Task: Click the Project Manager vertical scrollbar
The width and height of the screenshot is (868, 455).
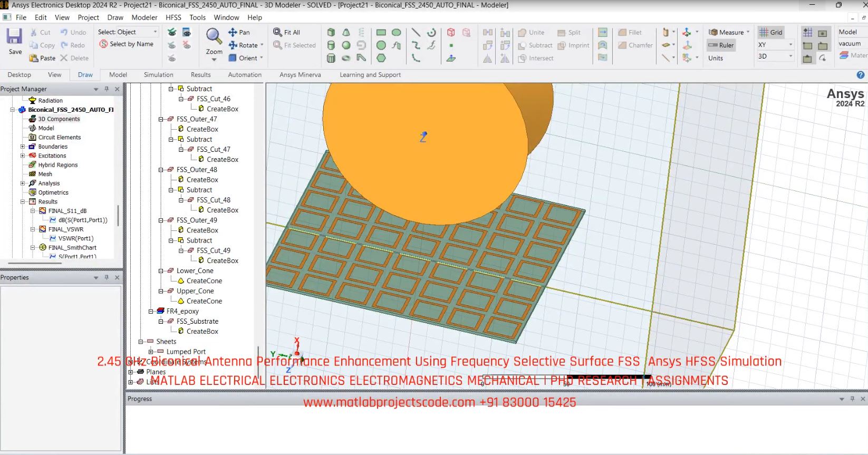Action: [x=118, y=215]
